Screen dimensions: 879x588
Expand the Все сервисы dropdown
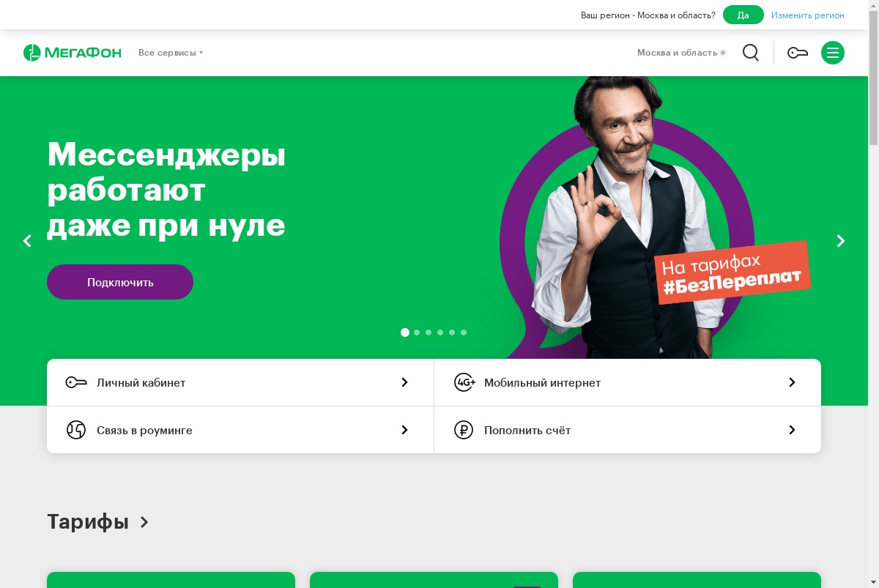[171, 53]
